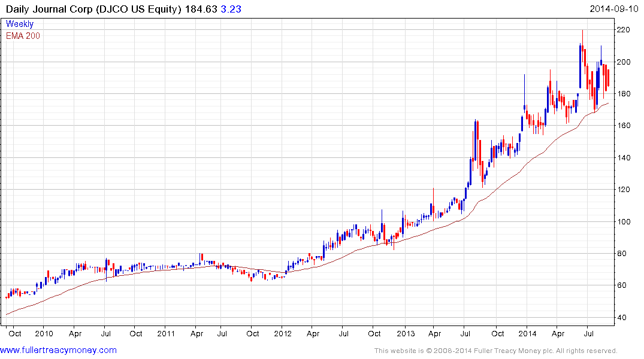The height and width of the screenshot is (359, 644).
Task: Click the 2014 year label on time axis
Action: 527,333
